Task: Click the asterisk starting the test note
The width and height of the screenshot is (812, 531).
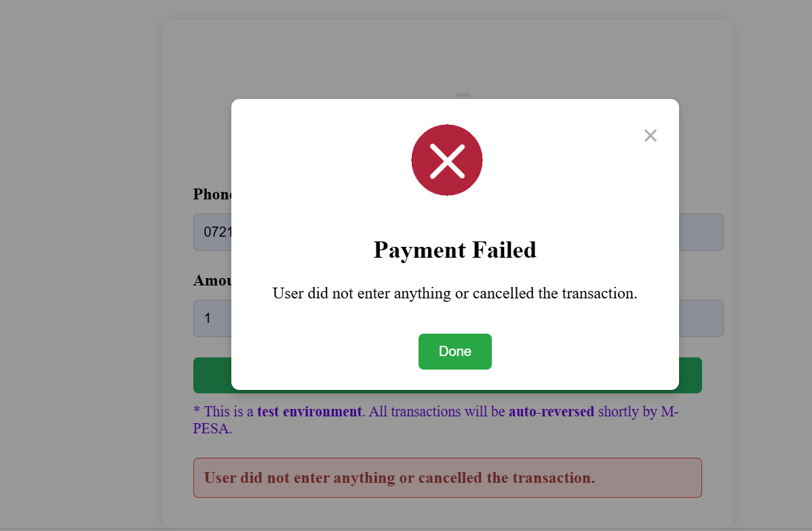Action: point(197,410)
